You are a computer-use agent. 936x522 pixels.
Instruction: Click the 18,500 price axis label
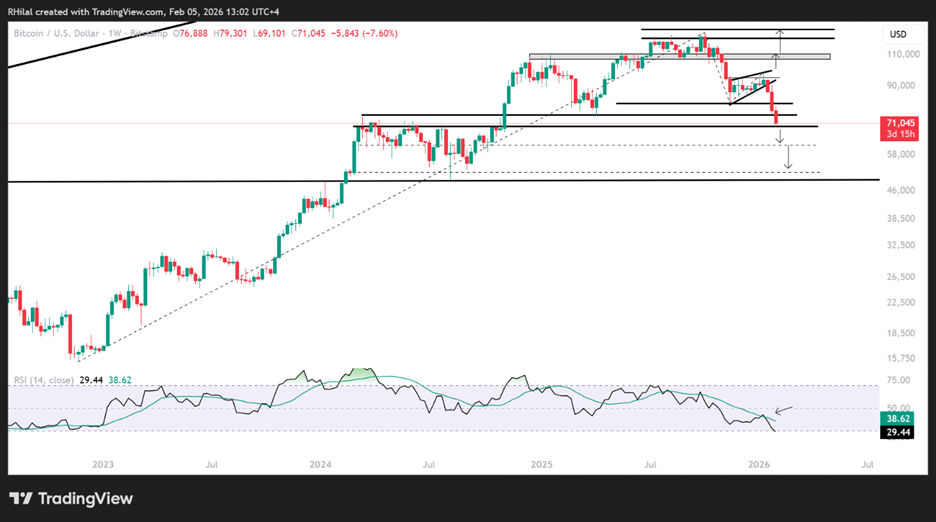pyautogui.click(x=901, y=333)
